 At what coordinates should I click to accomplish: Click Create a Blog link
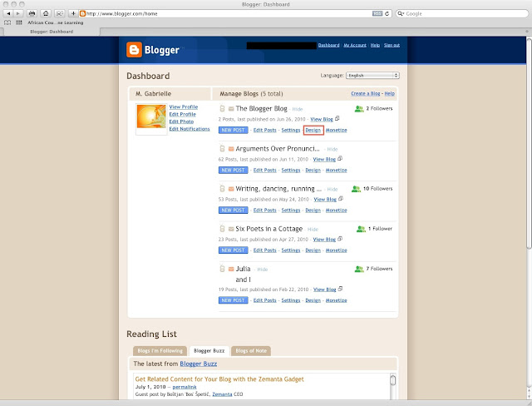tap(366, 94)
